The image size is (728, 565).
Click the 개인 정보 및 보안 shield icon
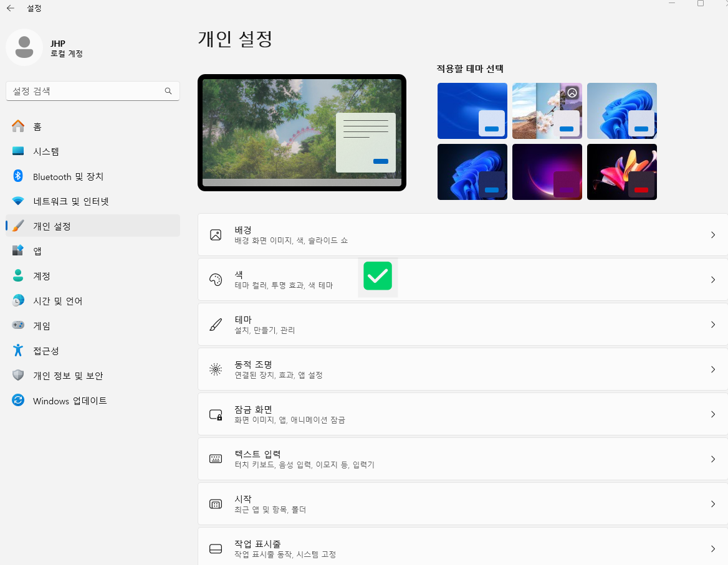click(18, 375)
